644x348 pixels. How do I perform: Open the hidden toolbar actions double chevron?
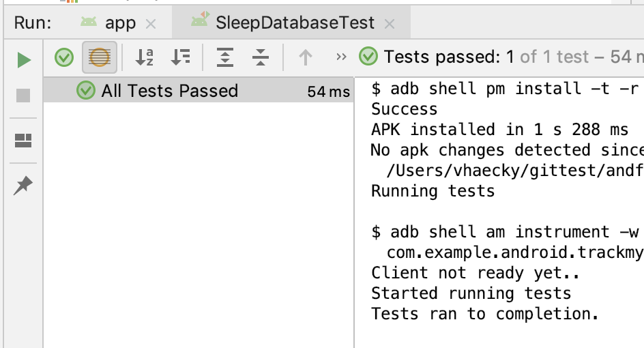click(342, 57)
